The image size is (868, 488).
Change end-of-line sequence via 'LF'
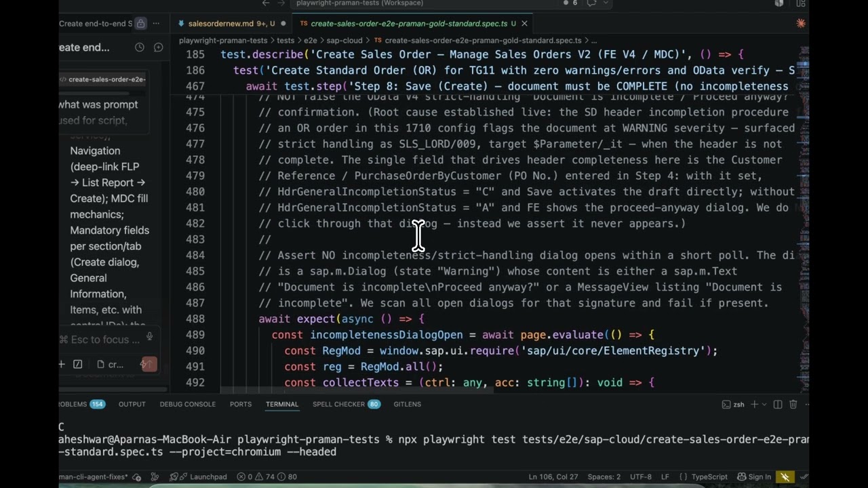click(x=665, y=476)
